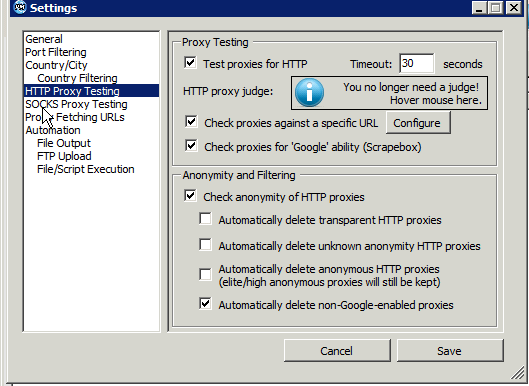Click the blue info icon beside the judge notice
This screenshot has width=529, height=386.
point(309,92)
